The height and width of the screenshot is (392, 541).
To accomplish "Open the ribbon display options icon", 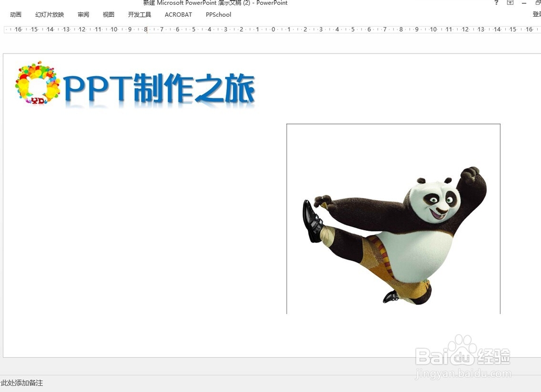I will [x=510, y=2].
